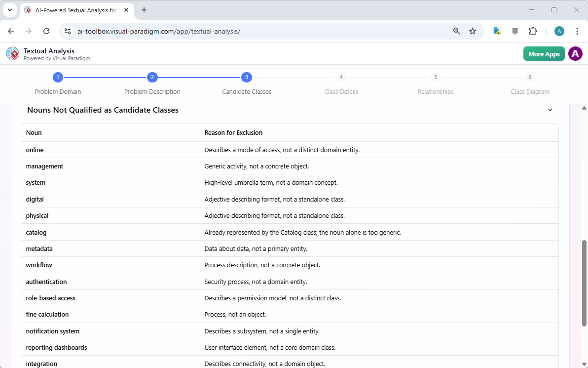Open the tab search chevron
The width and height of the screenshot is (588, 368).
(x=9, y=10)
